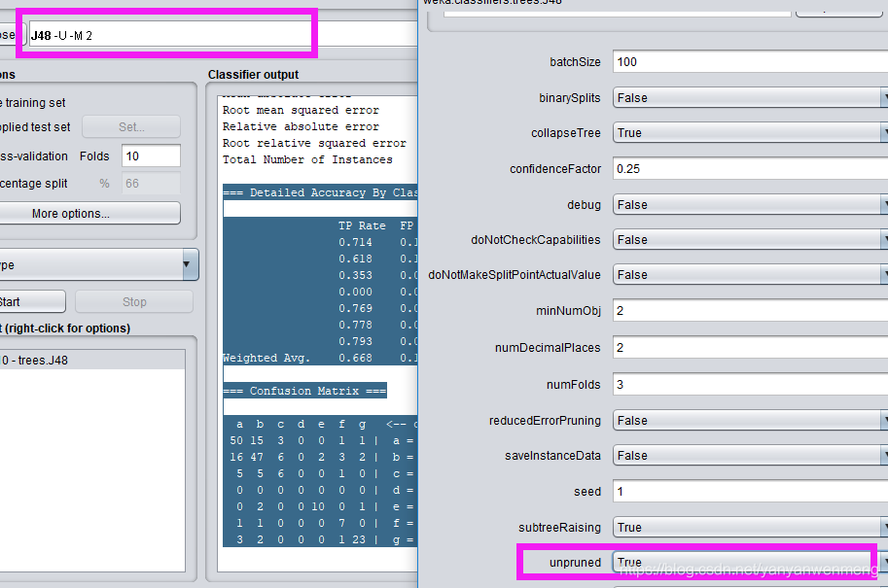Screen dimensions: 888x588
Task: Click the 0.714 TP Rate value
Action: 356,242
